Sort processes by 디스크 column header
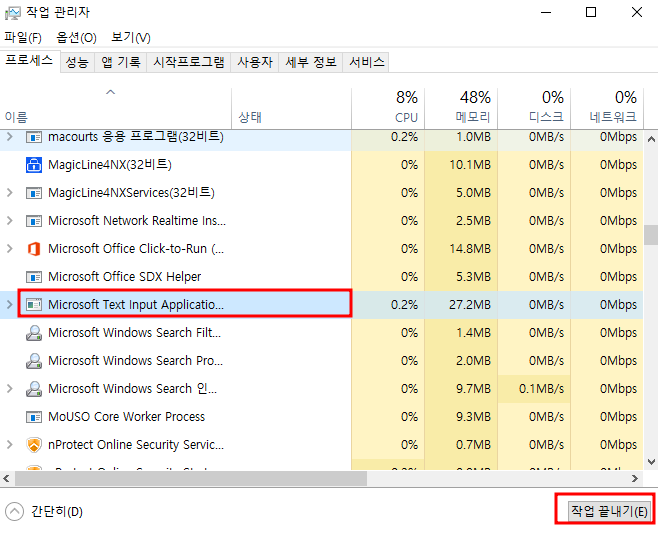Image resolution: width=658 pixels, height=533 pixels. [x=534, y=109]
